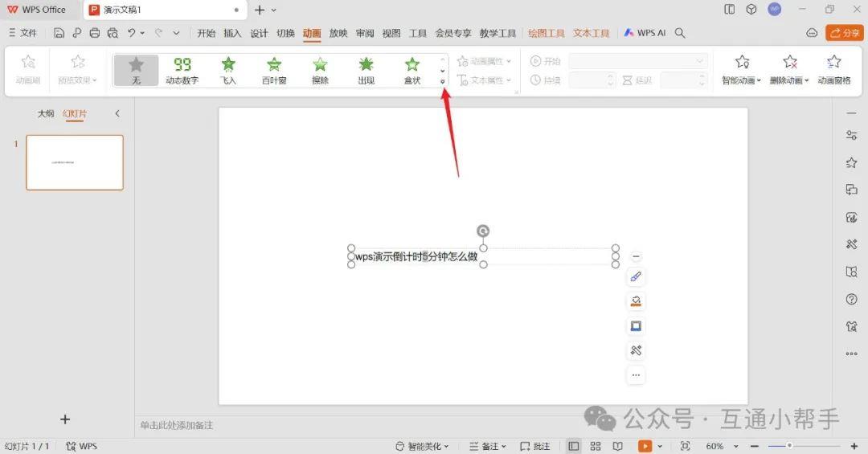The image size is (868, 454).
Task: Click the rotation handle above text box
Action: [483, 231]
